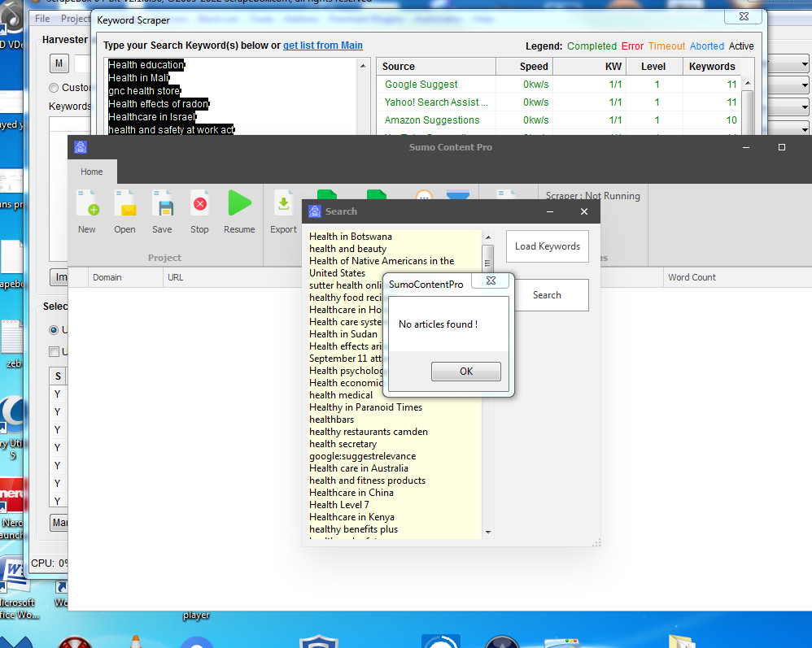Click the 'Scraper : Not Running' status text
This screenshot has width=812, height=648.
click(593, 196)
